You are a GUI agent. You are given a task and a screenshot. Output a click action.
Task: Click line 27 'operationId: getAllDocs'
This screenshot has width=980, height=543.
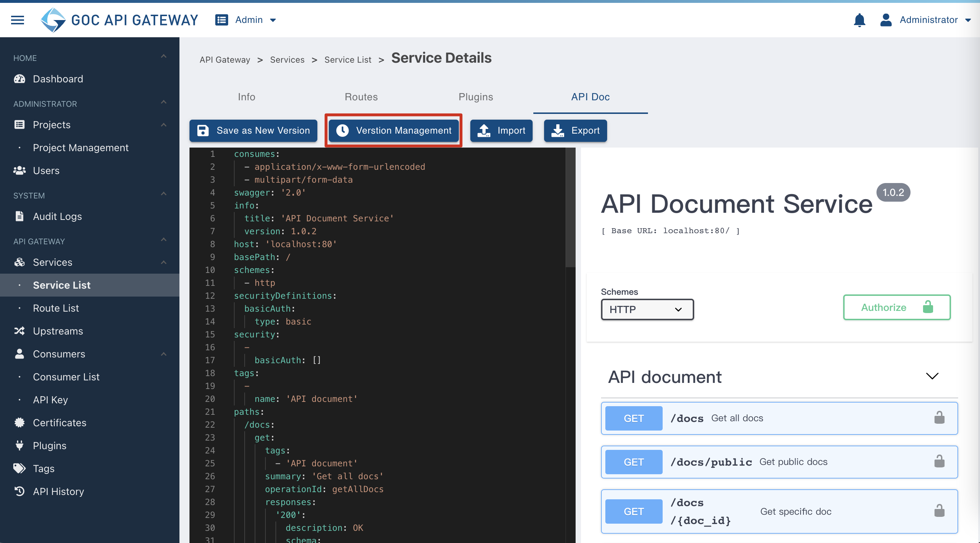324,489
